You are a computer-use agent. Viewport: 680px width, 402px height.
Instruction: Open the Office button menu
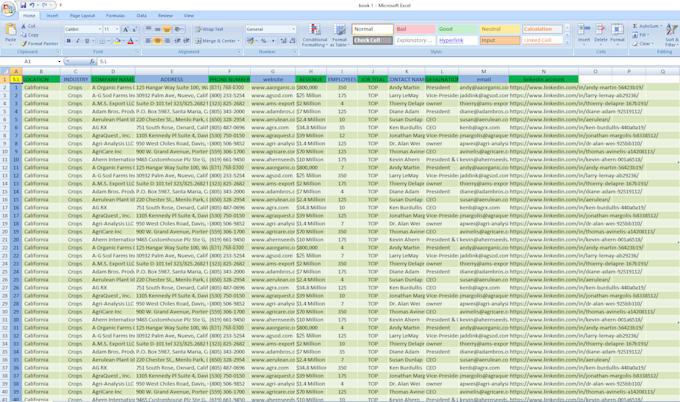tap(8, 9)
